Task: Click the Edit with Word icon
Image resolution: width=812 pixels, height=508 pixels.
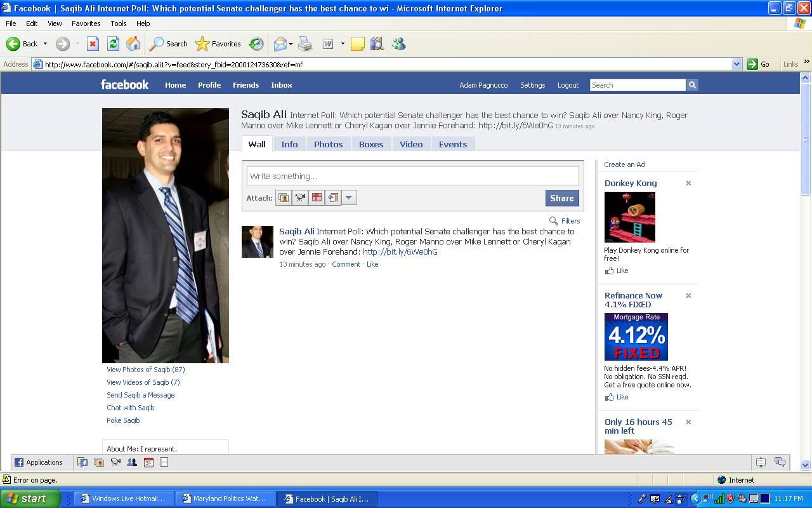Action: pos(328,44)
